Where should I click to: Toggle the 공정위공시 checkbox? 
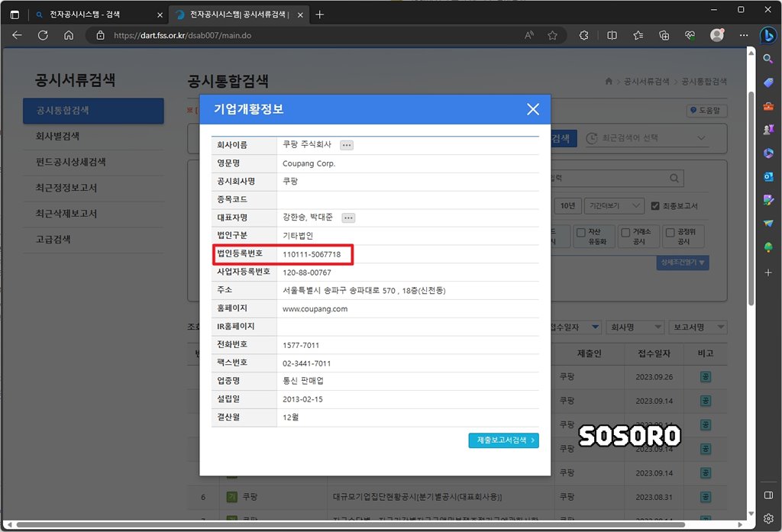click(671, 233)
